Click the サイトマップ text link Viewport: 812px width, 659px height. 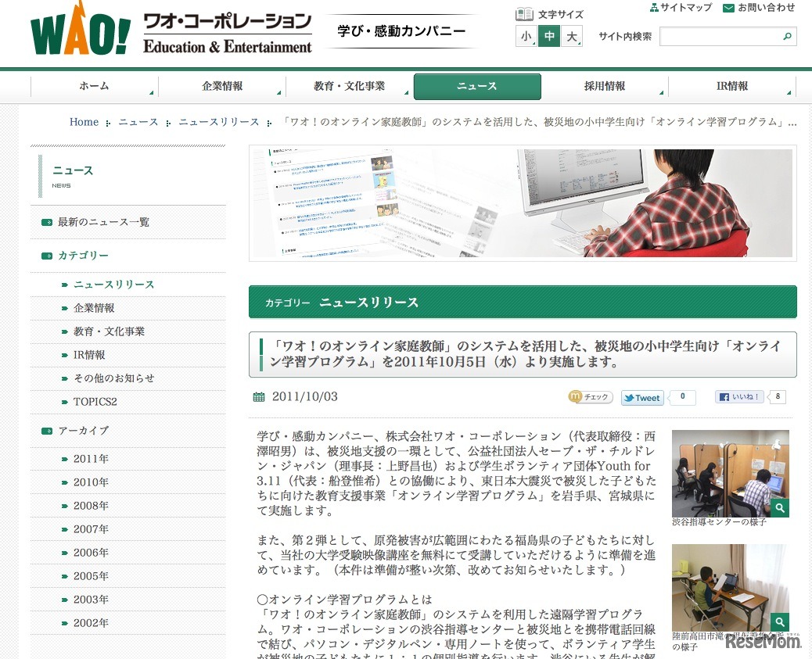pyautogui.click(x=686, y=7)
